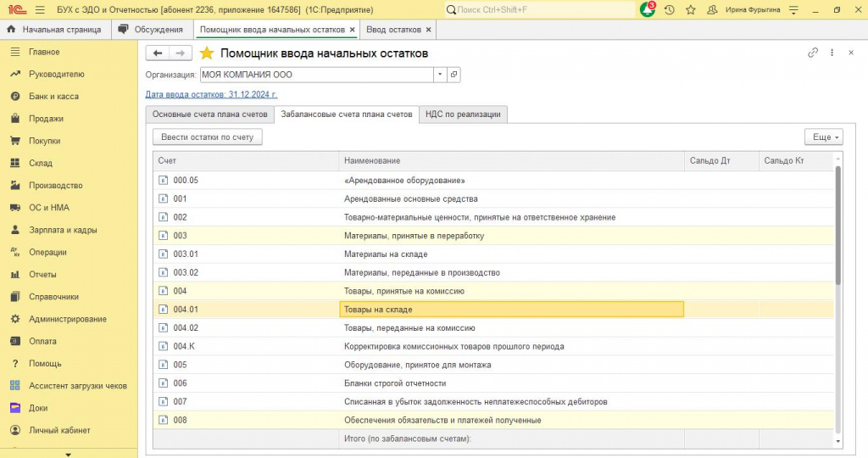Click the user profile icon
Viewport: 868px width, 458px height.
[712, 10]
